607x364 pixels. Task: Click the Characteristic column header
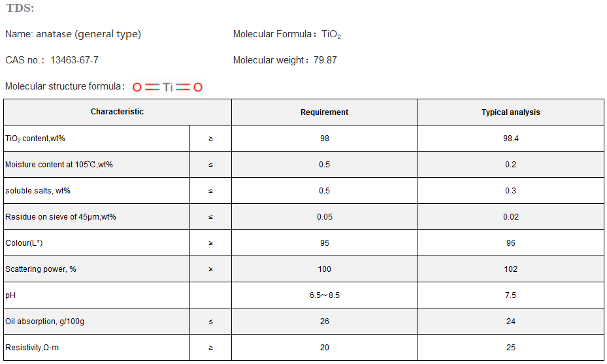click(x=117, y=112)
